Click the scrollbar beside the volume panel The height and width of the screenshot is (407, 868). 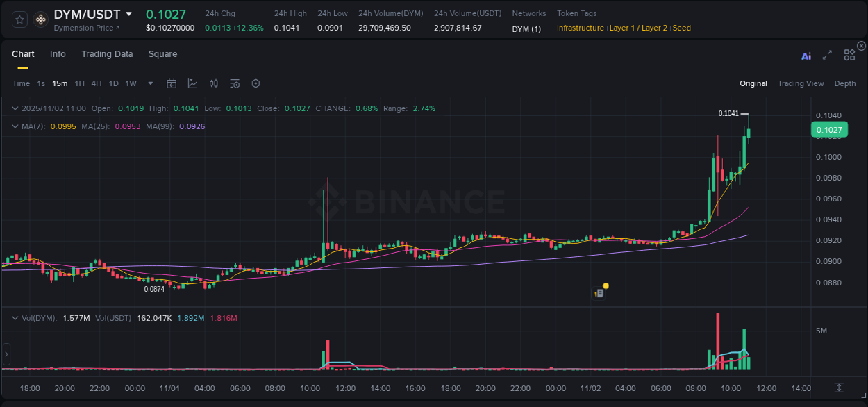6,354
